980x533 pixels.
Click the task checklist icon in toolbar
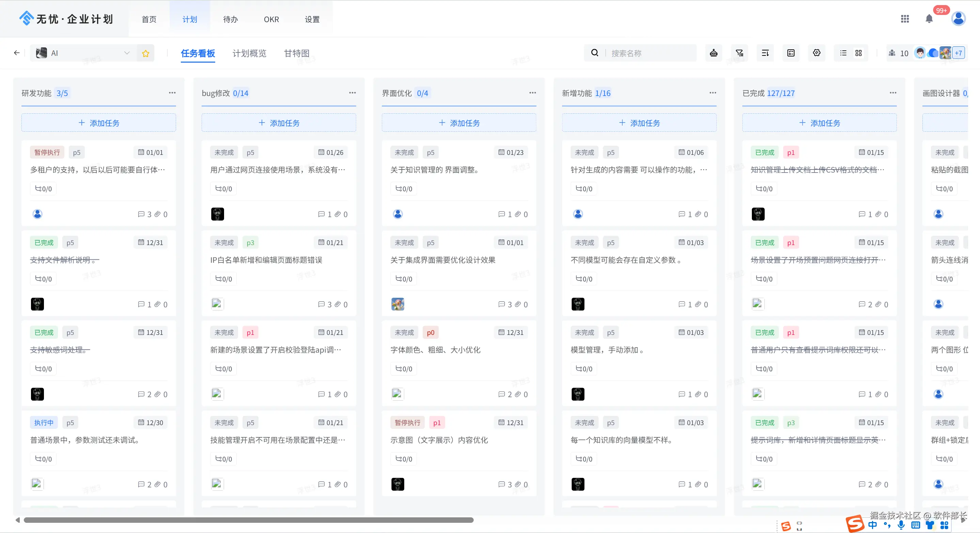coord(791,53)
